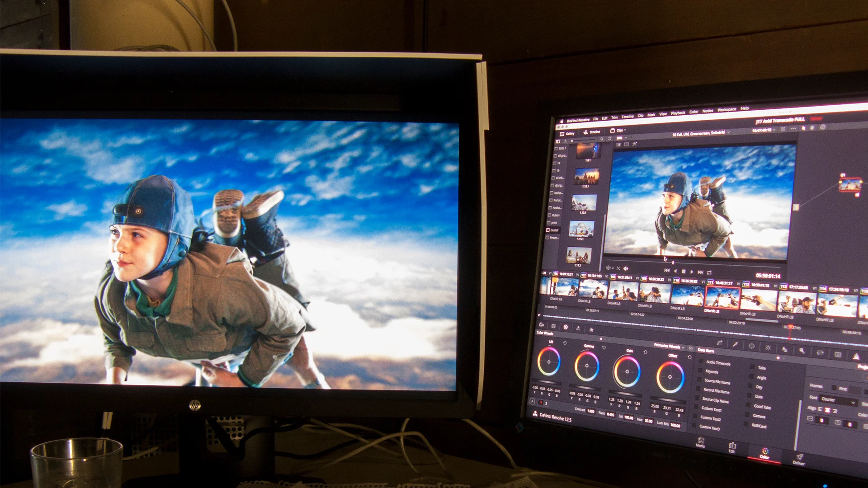Open the Primaries Wheels mode dropdown

coord(669,346)
